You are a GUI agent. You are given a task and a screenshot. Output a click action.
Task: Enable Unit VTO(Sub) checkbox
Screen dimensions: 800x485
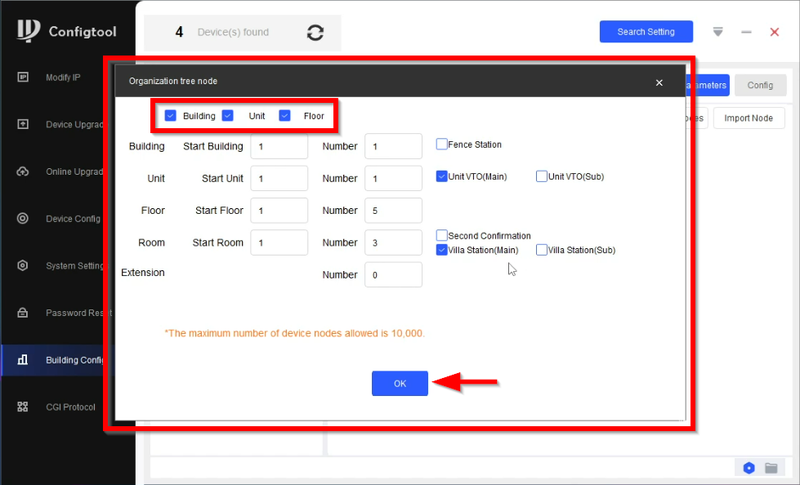541,176
